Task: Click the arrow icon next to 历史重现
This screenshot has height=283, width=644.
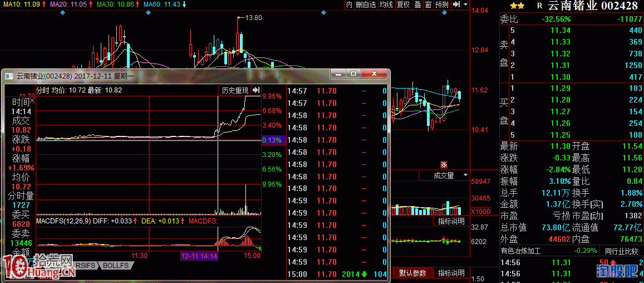Action: point(255,90)
